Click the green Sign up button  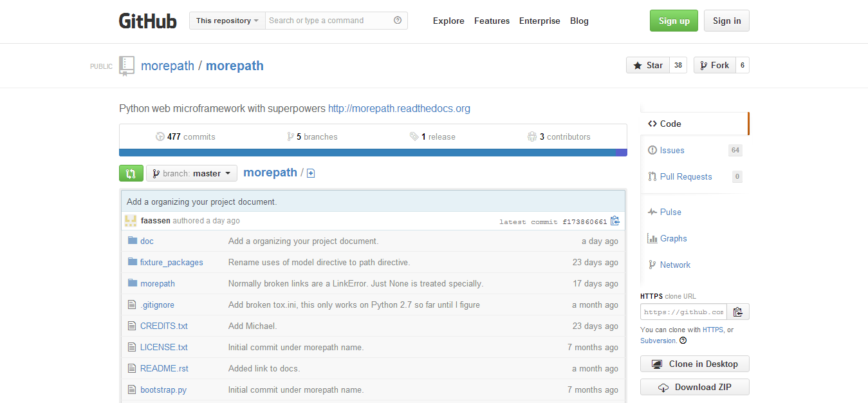coord(674,21)
